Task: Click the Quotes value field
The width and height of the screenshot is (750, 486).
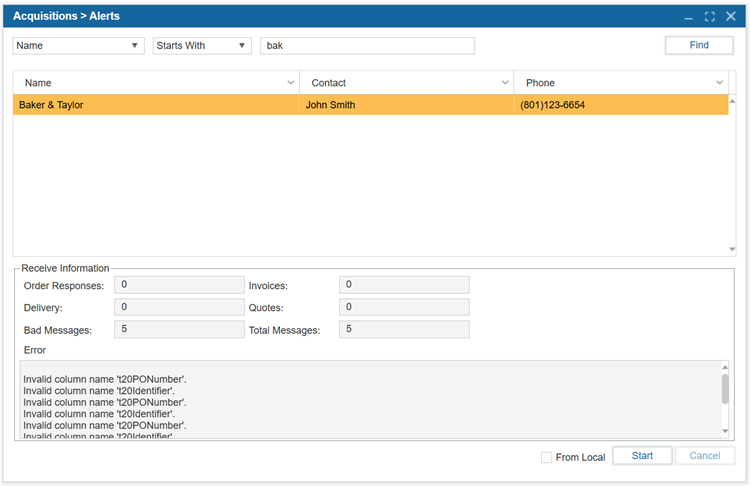Action: [404, 307]
